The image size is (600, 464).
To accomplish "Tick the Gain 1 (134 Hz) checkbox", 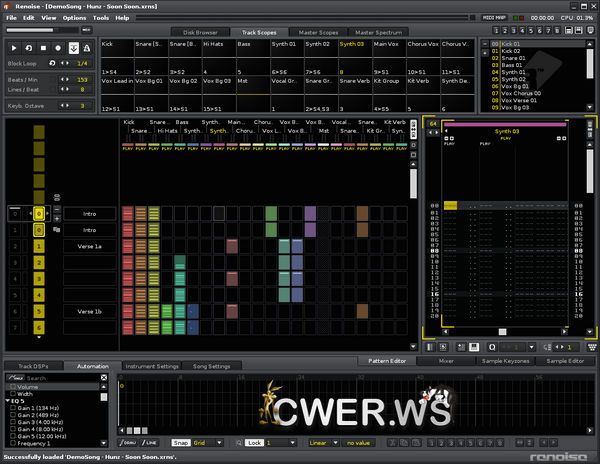I will pyautogui.click(x=14, y=408).
